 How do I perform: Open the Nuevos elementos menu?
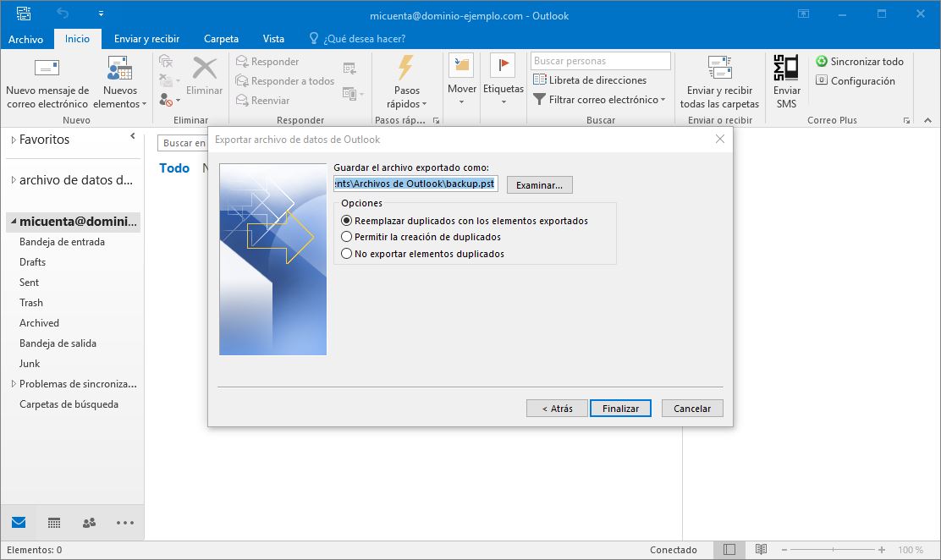[120, 82]
